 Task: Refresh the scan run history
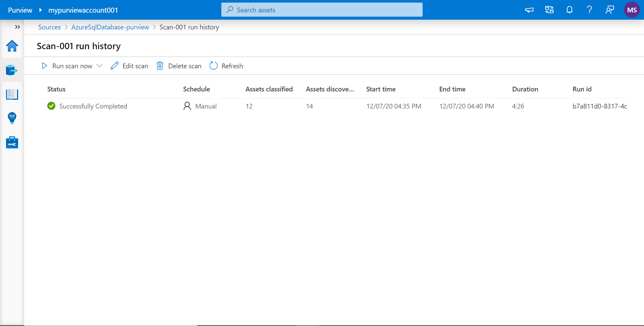pyautogui.click(x=226, y=66)
